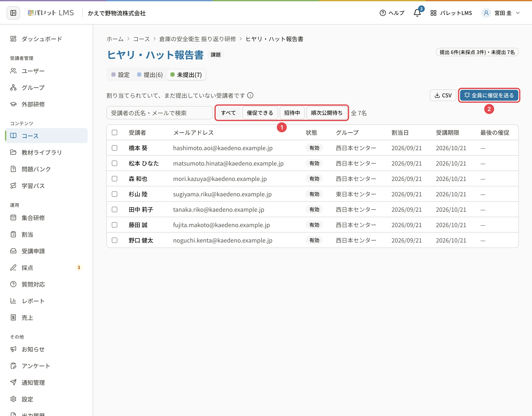The image size is (532, 416).
Task: Open アンケート in the sidebar
Action: [46, 366]
